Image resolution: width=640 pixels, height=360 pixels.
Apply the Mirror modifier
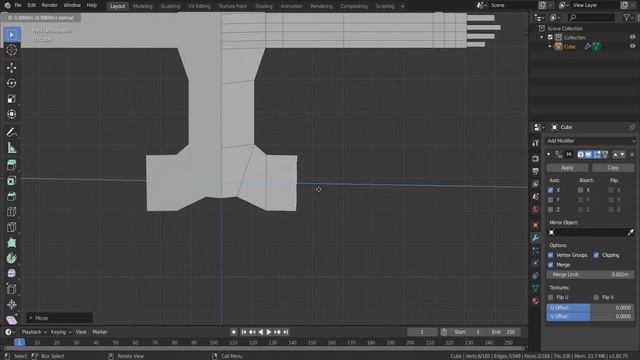pyautogui.click(x=567, y=168)
